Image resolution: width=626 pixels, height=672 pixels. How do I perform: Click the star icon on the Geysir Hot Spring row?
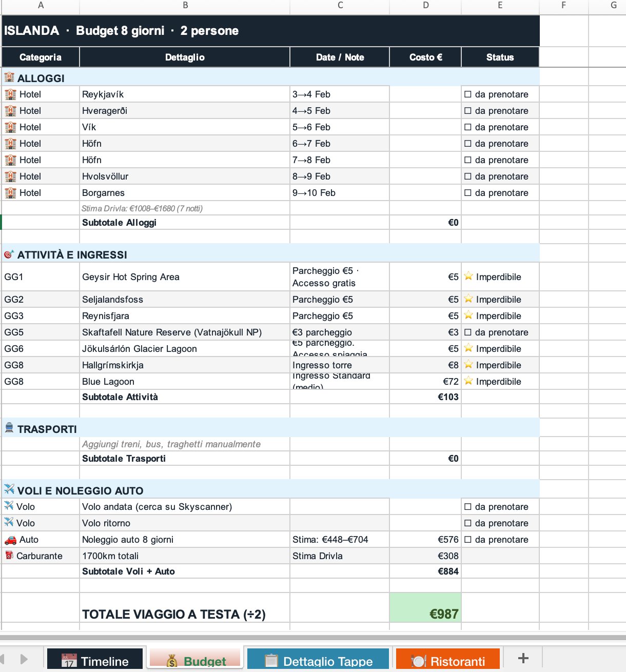[x=468, y=277]
